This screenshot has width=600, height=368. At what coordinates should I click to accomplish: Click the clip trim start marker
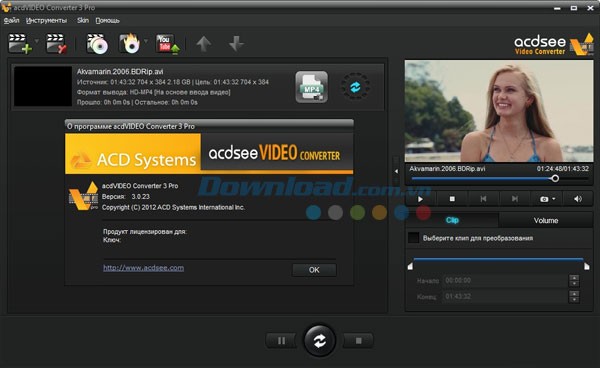pos(410,266)
